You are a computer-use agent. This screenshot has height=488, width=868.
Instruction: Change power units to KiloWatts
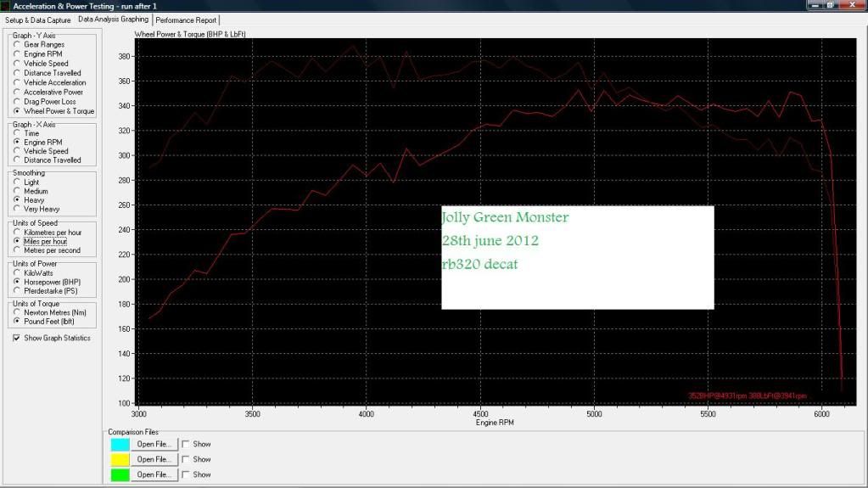click(17, 272)
